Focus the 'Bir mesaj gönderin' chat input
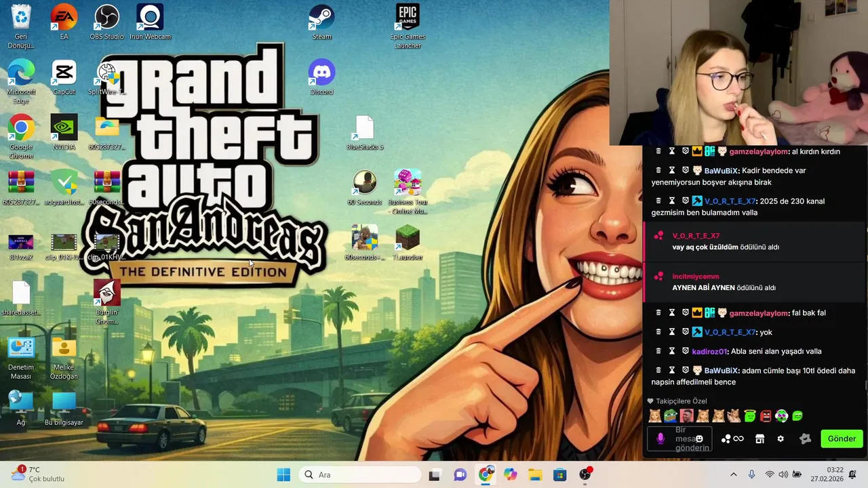The width and height of the screenshot is (868, 488). pyautogui.click(x=679, y=439)
